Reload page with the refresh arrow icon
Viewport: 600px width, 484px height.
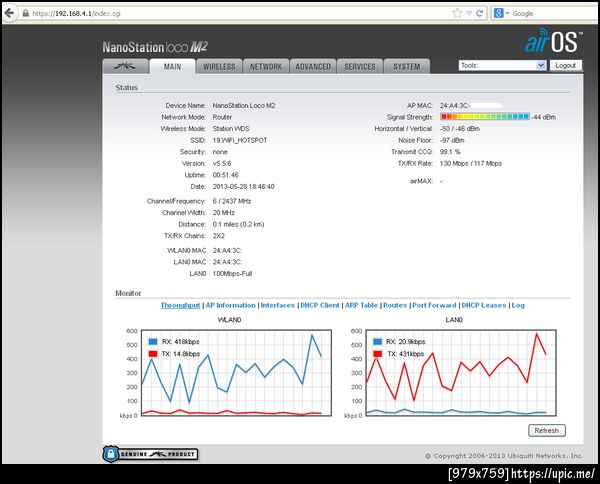pyautogui.click(x=479, y=13)
